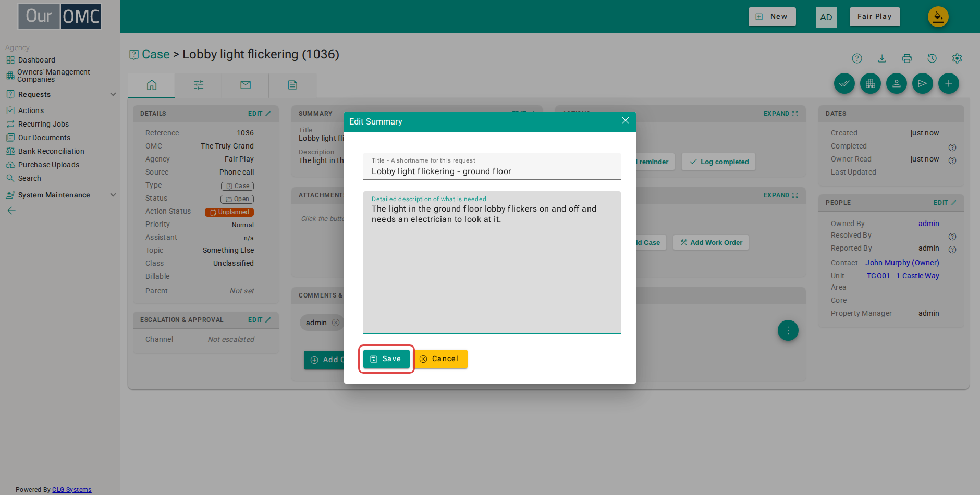
Task: Open the Fair Play agency button
Action: [875, 17]
